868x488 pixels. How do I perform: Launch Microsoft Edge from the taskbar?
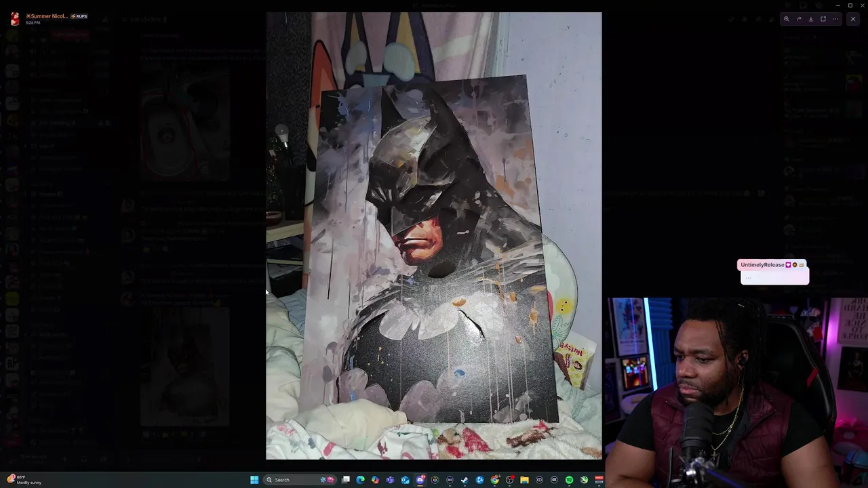[360, 480]
